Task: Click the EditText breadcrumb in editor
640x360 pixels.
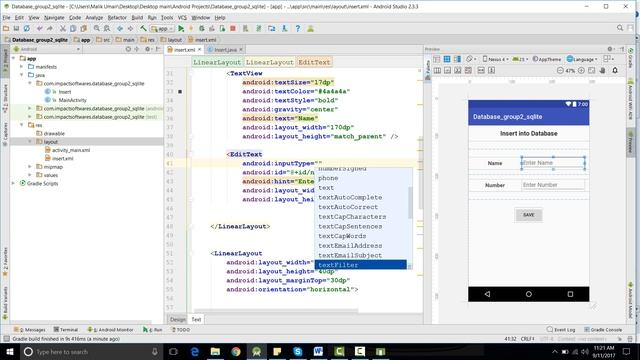Action: (x=314, y=62)
